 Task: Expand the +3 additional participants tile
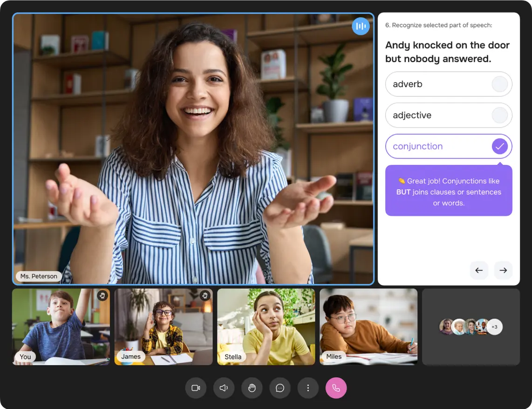494,327
